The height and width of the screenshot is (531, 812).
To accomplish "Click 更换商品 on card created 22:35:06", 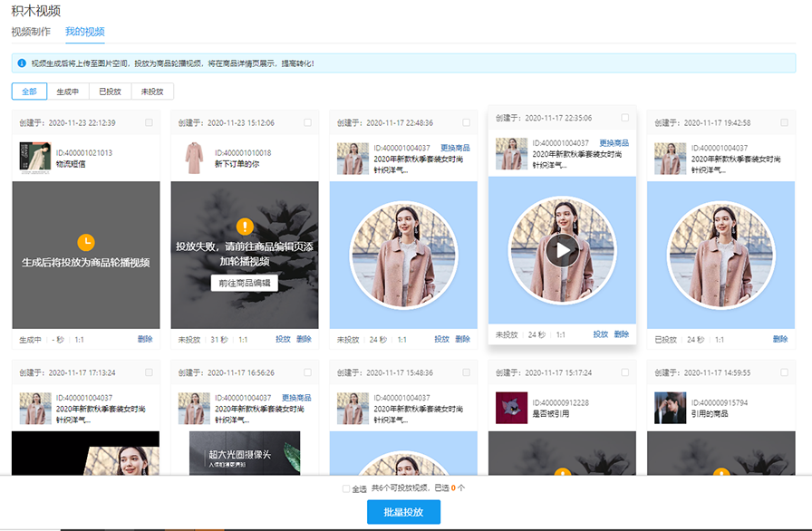I will click(614, 143).
